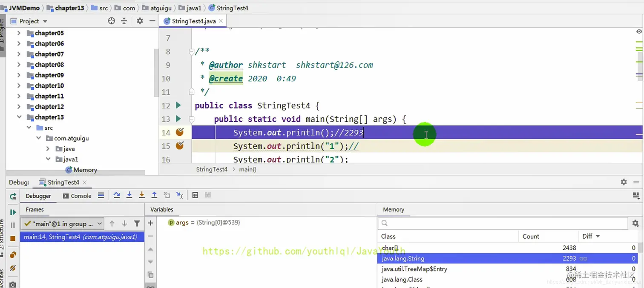Open View Breakpoints dialog

pos(13,255)
